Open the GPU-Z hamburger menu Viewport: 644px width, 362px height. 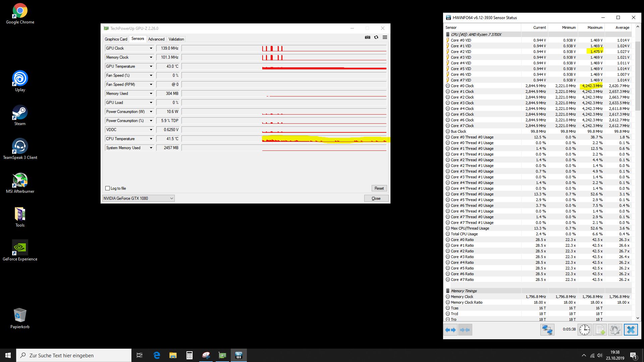(385, 38)
